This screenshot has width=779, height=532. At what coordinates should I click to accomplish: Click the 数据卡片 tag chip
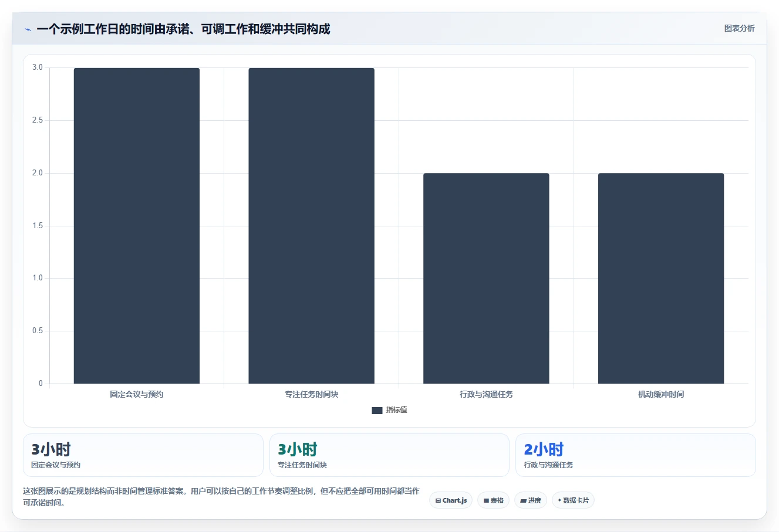(x=573, y=500)
